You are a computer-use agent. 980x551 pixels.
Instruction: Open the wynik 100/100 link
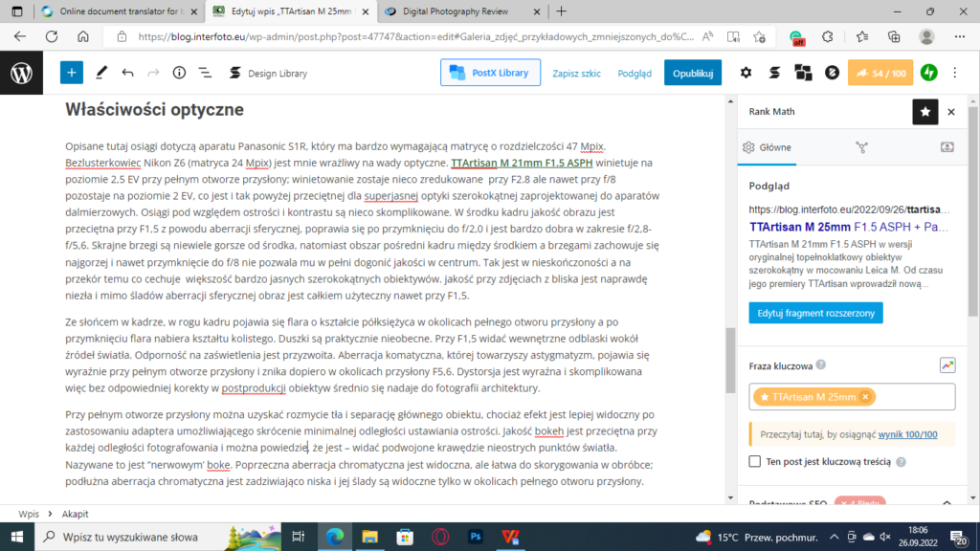tap(907, 434)
